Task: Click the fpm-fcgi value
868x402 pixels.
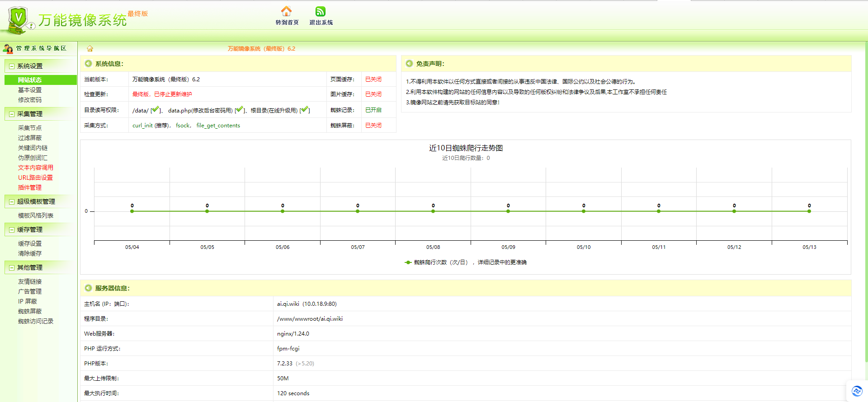Action: point(288,348)
